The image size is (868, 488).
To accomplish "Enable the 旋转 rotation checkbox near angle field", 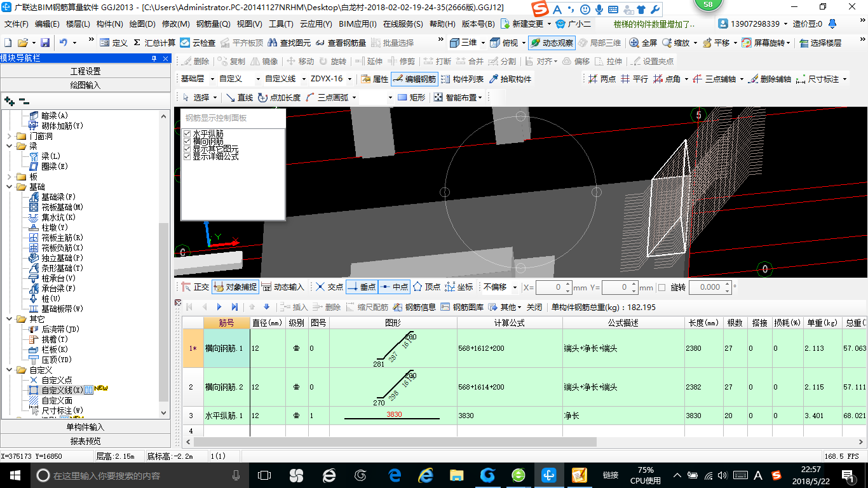I will point(661,287).
